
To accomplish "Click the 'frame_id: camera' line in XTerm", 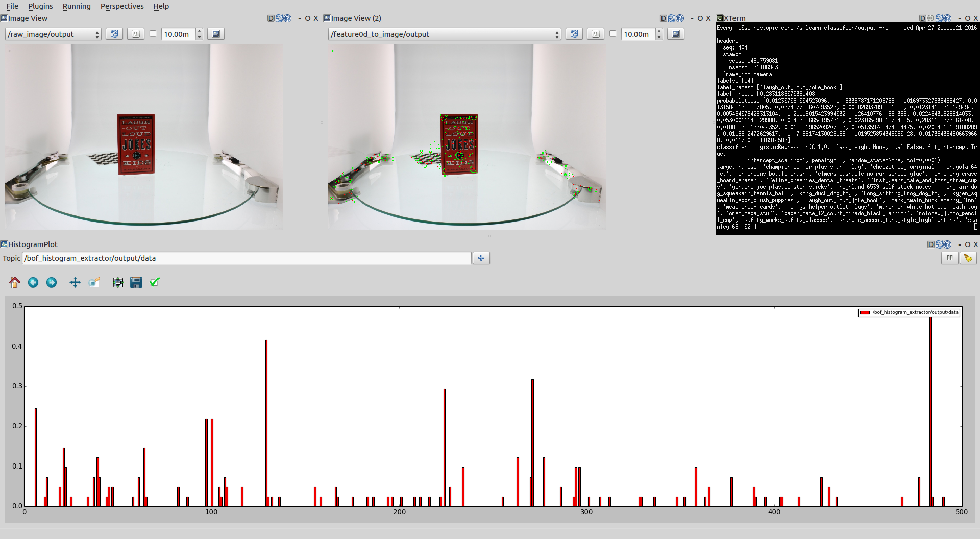I will point(747,74).
